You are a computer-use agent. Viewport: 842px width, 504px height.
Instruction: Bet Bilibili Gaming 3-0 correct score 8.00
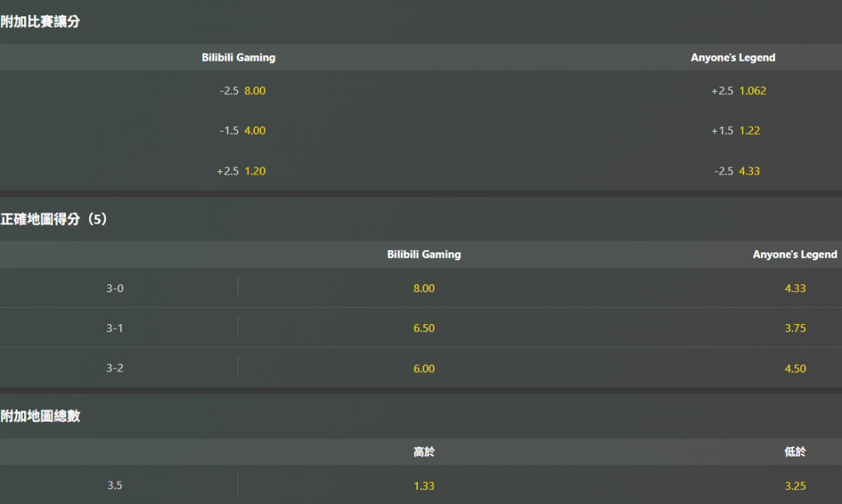tap(423, 288)
